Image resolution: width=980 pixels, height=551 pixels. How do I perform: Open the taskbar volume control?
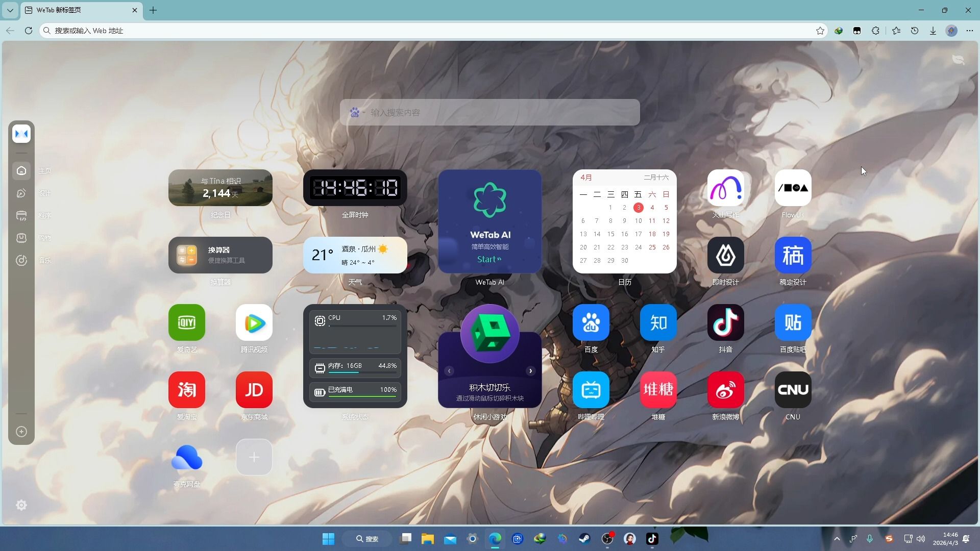[921, 539]
